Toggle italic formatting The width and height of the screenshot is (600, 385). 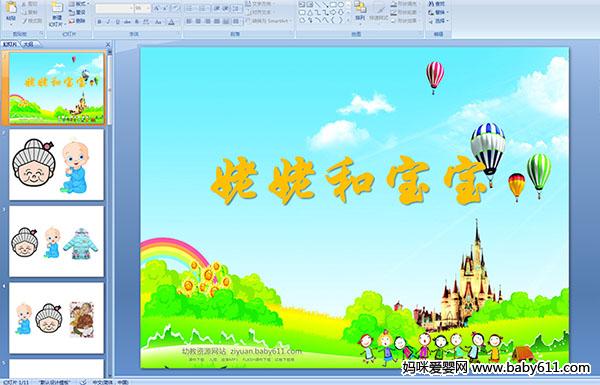pyautogui.click(x=109, y=22)
